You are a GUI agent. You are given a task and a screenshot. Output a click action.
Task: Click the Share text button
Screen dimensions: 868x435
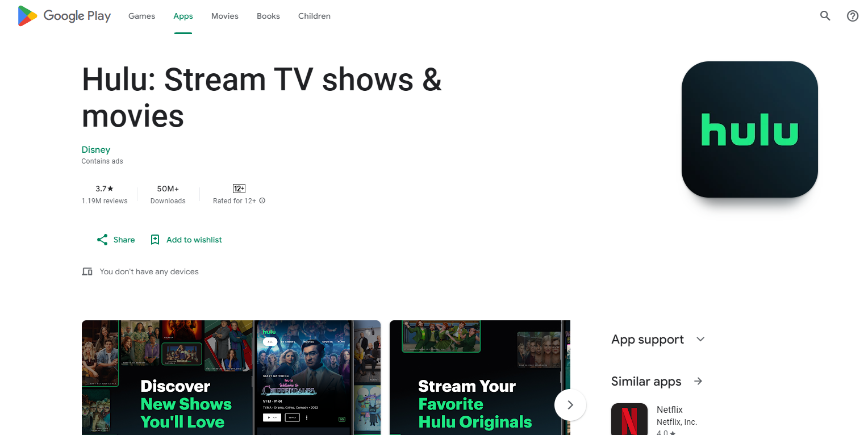click(x=124, y=240)
